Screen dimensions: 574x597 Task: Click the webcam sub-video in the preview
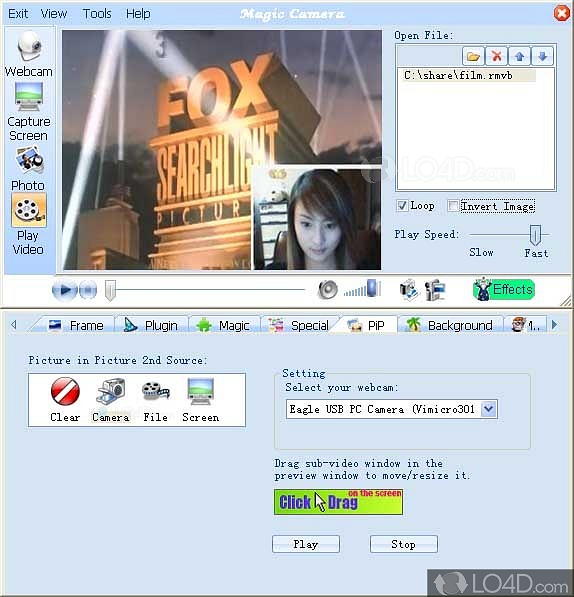317,219
